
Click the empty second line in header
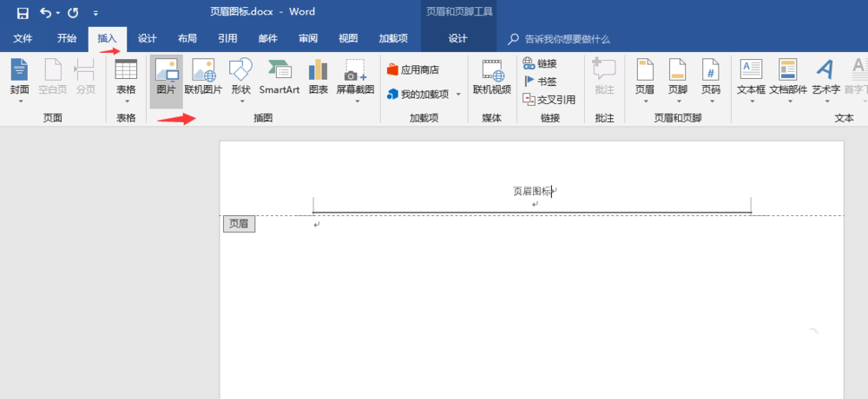535,204
